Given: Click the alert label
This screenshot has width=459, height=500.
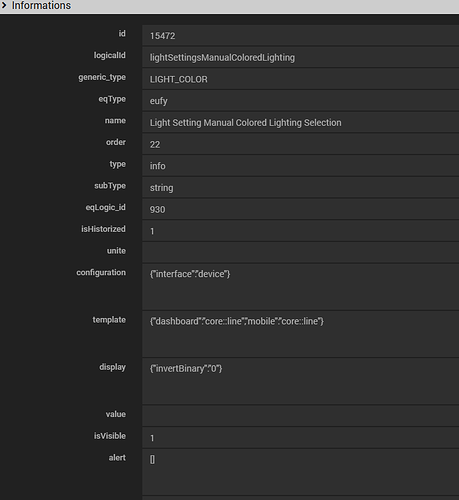Looking at the screenshot, I should [x=117, y=458].
